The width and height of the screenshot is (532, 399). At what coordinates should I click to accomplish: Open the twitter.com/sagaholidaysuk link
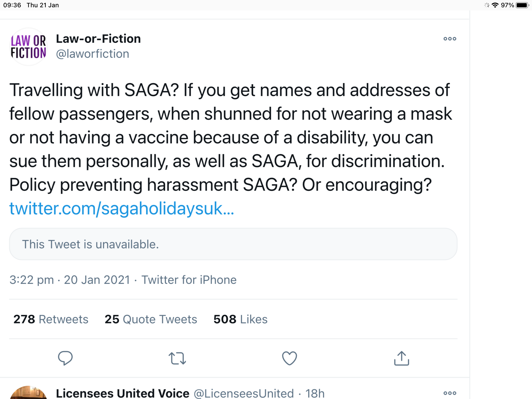tap(122, 208)
